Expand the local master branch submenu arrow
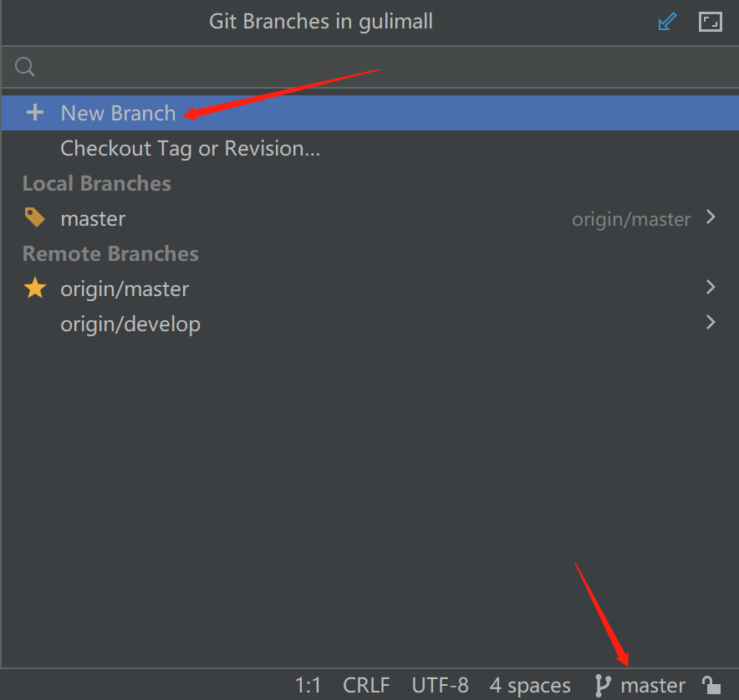The image size is (739, 700). 711,217
